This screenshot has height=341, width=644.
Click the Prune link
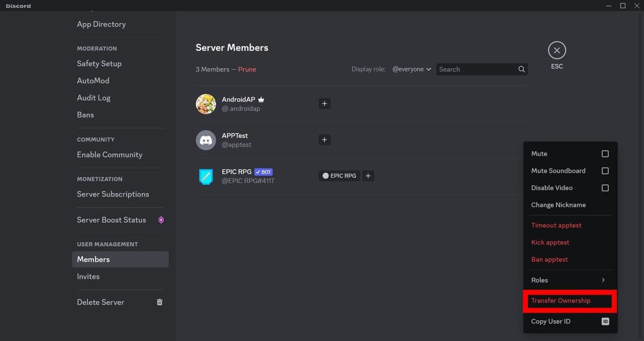pyautogui.click(x=247, y=69)
